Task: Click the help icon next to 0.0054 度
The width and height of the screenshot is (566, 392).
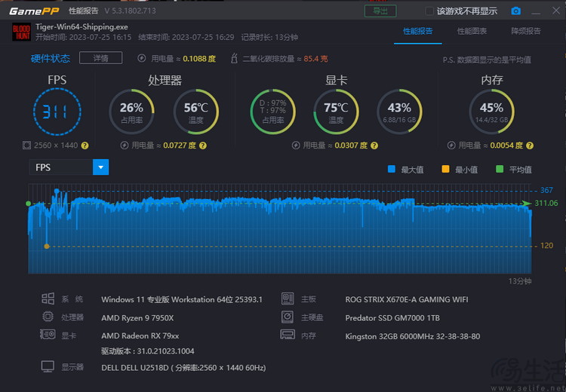Action: 530,145
